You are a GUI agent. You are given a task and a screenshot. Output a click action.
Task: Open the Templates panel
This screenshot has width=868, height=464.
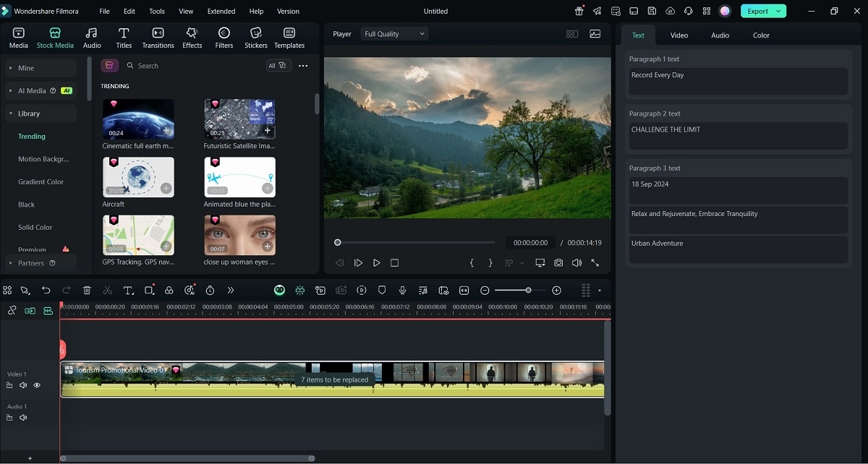(x=289, y=38)
